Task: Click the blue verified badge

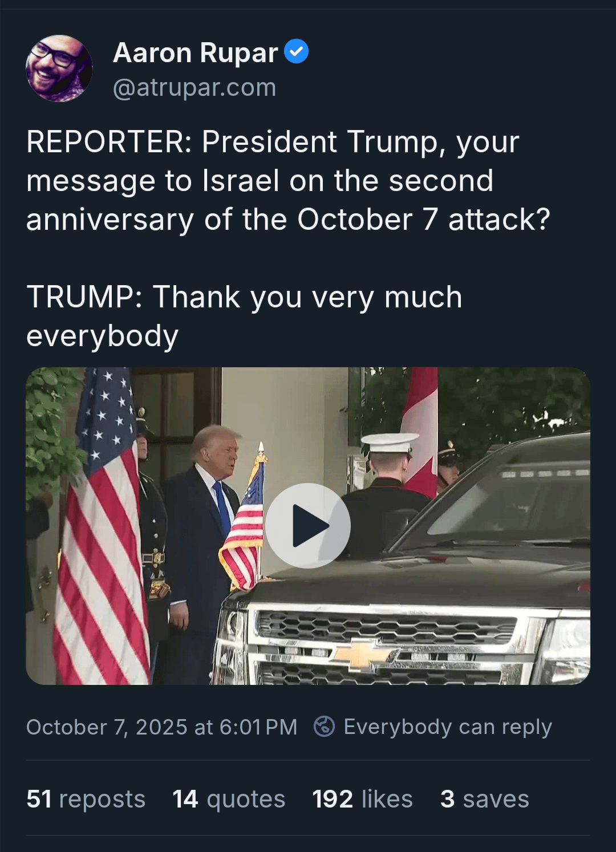Action: click(x=297, y=51)
